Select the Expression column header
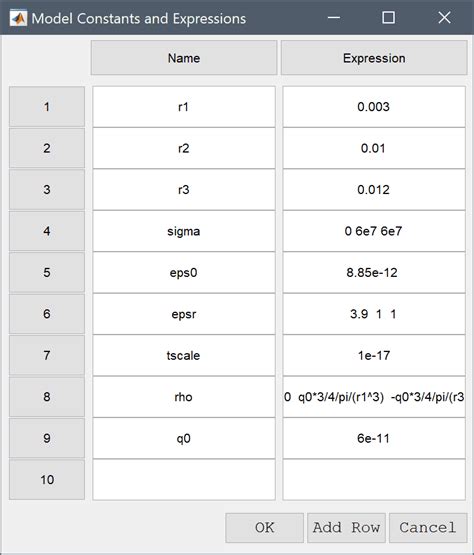This screenshot has width=474, height=555. point(374,58)
